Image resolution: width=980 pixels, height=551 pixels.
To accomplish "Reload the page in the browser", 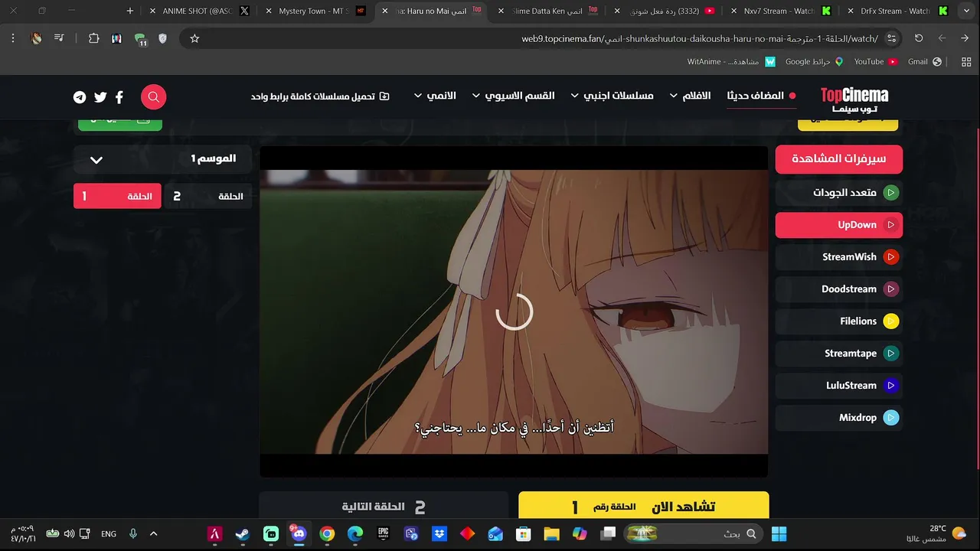I will click(x=919, y=38).
